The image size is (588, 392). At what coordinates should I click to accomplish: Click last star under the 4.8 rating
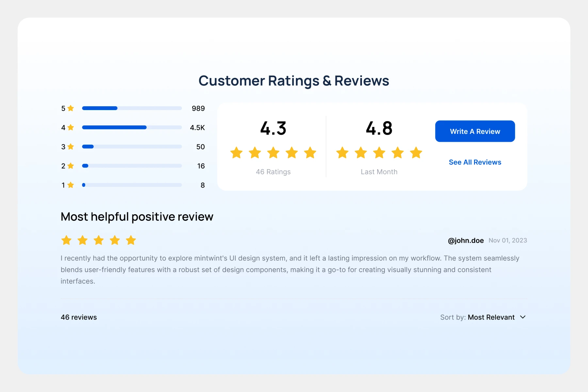click(x=416, y=153)
